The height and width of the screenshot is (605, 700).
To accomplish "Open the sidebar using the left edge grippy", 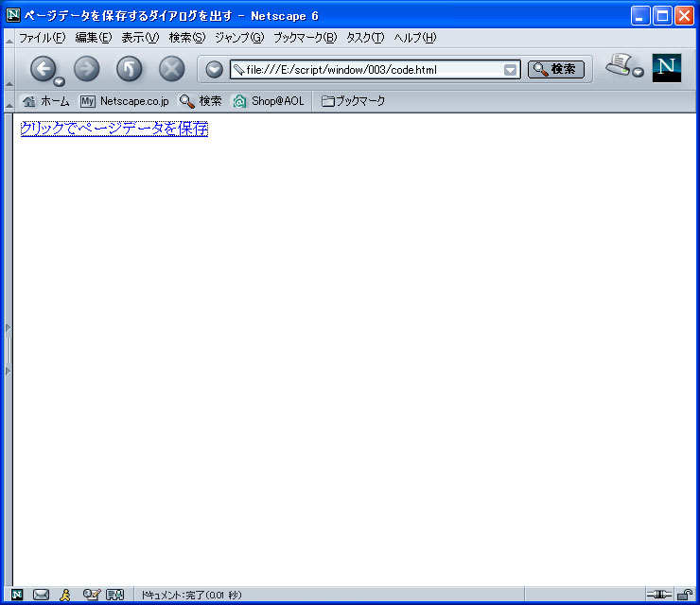I will click(x=8, y=350).
